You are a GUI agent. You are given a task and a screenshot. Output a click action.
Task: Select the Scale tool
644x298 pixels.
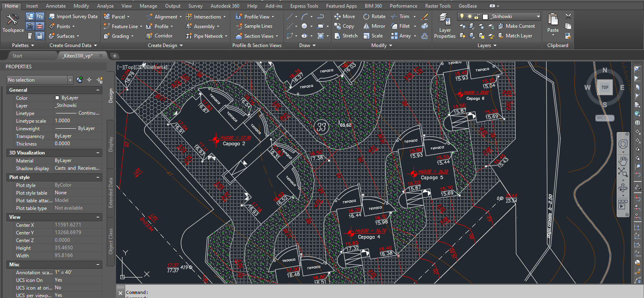tap(373, 36)
